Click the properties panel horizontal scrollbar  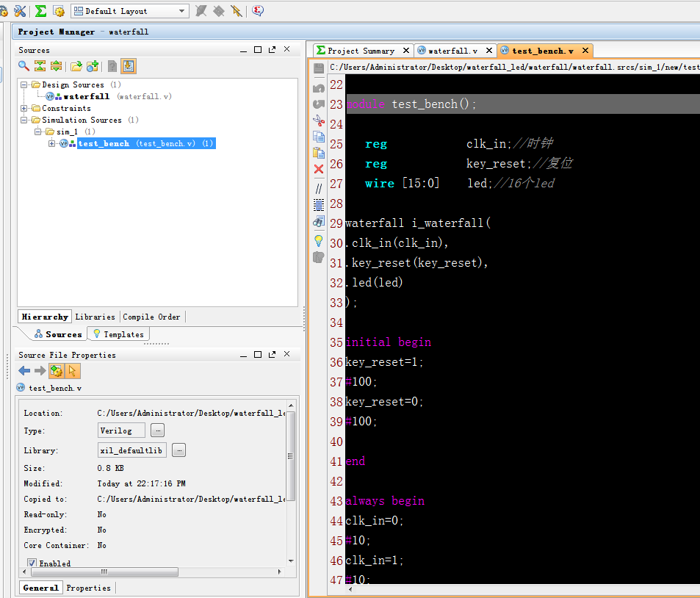click(x=104, y=572)
